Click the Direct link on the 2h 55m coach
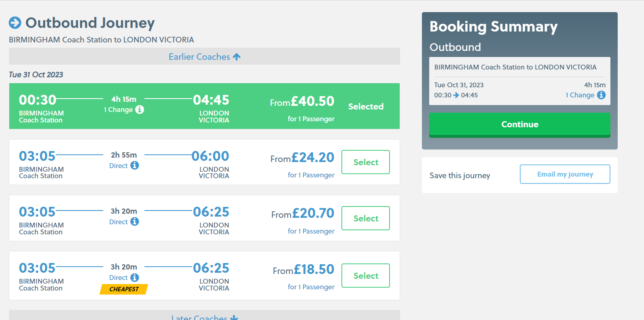The width and height of the screenshot is (644, 320). (118, 166)
